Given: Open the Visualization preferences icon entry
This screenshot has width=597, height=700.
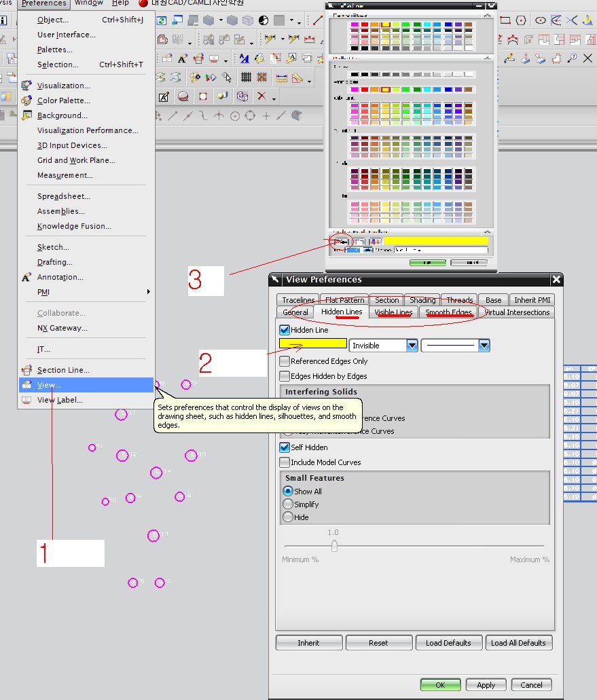Looking at the screenshot, I should [x=63, y=86].
